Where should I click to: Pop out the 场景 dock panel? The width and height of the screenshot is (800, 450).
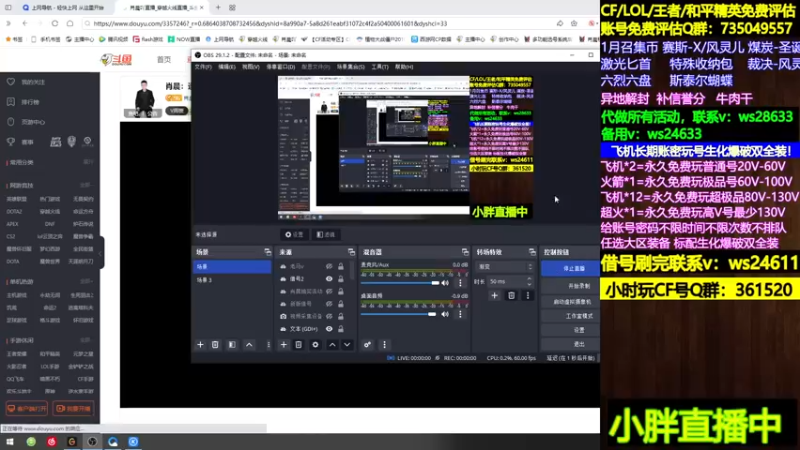267,252
